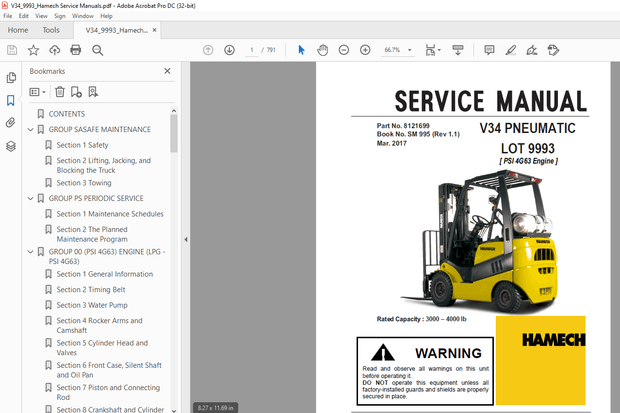Click bookmarks scrollbar down arrow
The width and height of the screenshot is (620, 413).
174,410
